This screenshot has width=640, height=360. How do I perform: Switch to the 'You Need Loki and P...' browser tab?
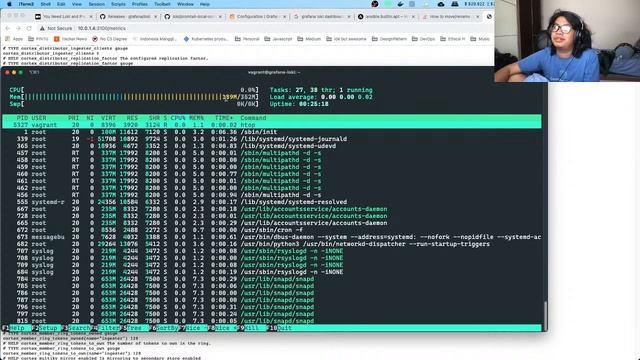click(x=63, y=17)
